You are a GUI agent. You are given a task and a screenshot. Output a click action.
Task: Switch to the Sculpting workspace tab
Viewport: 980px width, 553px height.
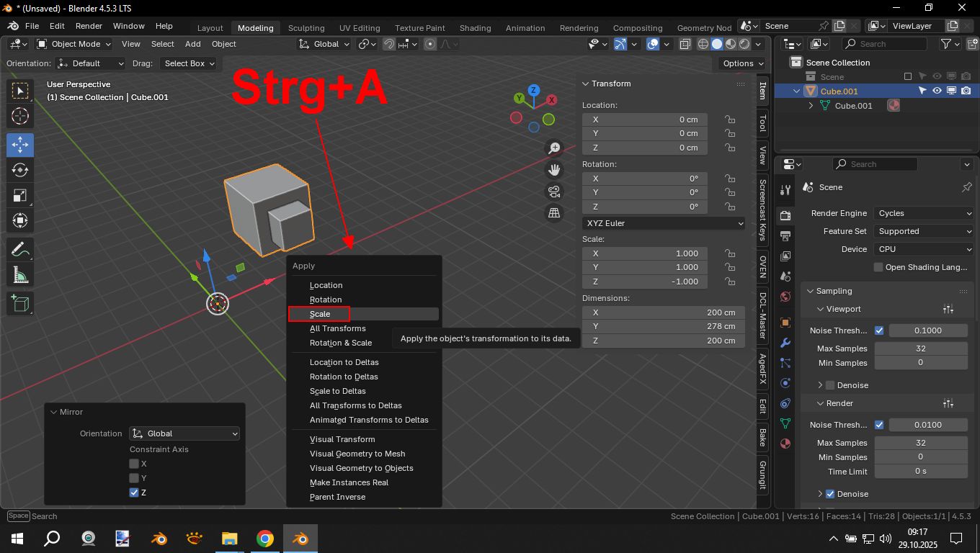(306, 28)
